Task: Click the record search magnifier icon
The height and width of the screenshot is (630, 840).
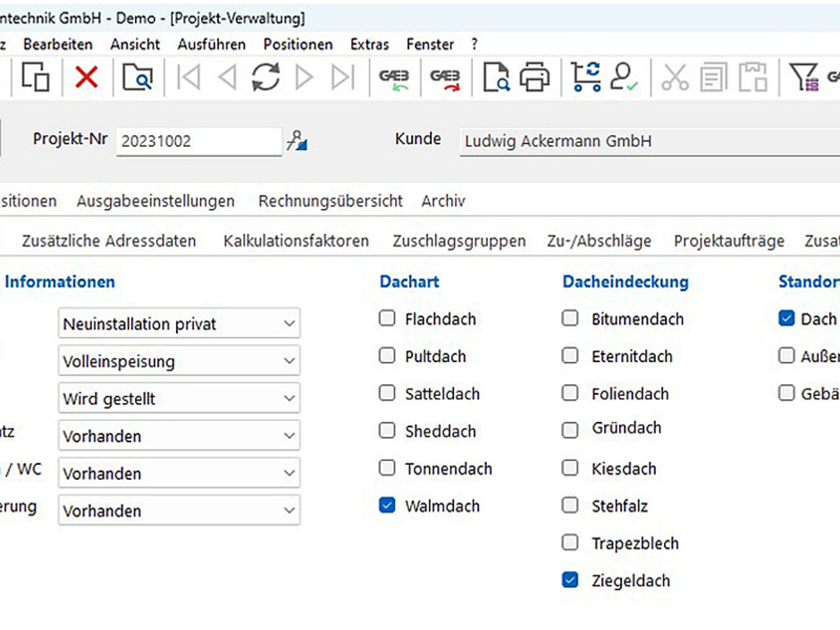Action: 135,77
